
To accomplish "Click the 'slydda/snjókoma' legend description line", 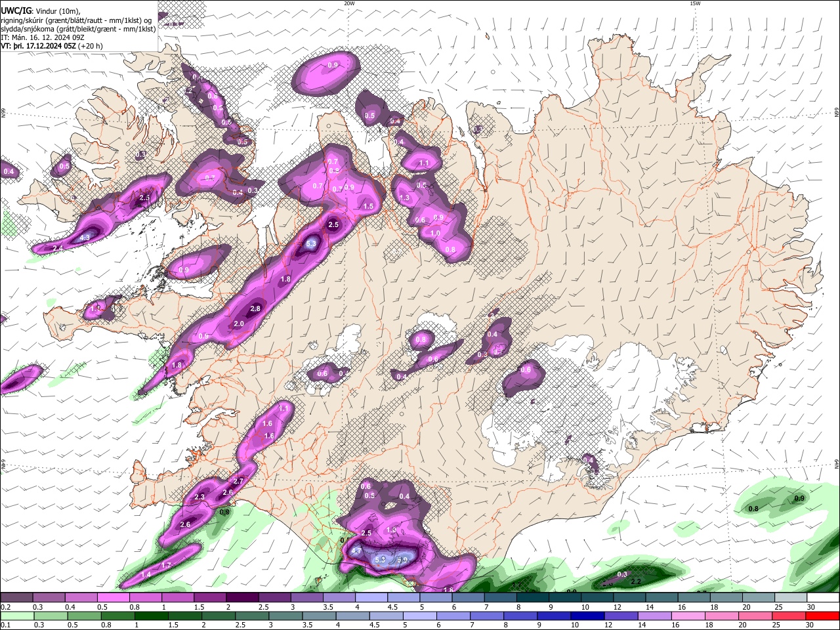I will coord(78,29).
